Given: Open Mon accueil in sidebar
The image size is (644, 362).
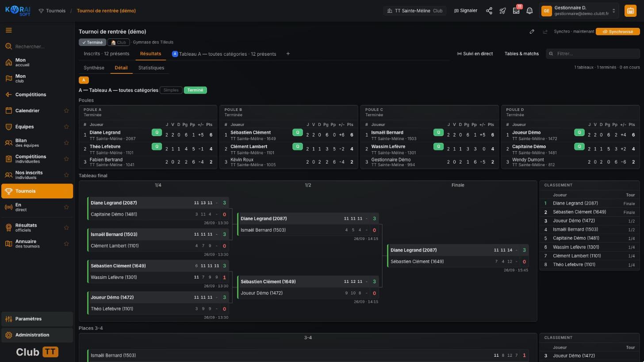Looking at the screenshot, I should point(37,62).
